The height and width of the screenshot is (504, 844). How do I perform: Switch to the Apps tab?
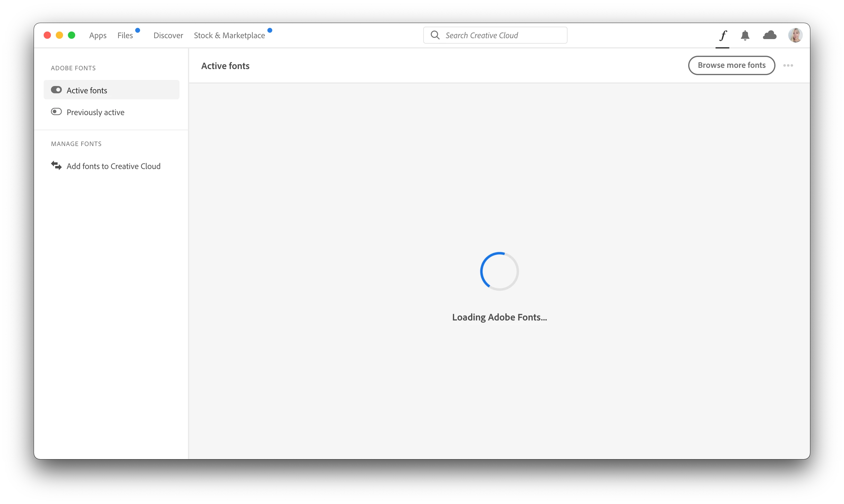tap(98, 36)
